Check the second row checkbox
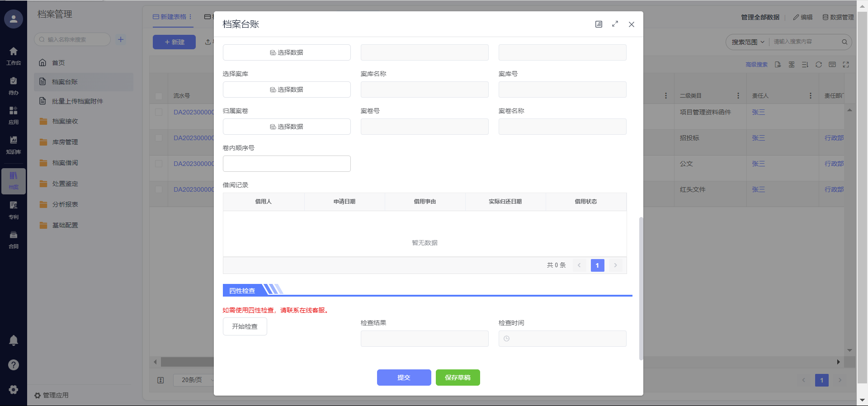The height and width of the screenshot is (406, 868). (x=159, y=138)
